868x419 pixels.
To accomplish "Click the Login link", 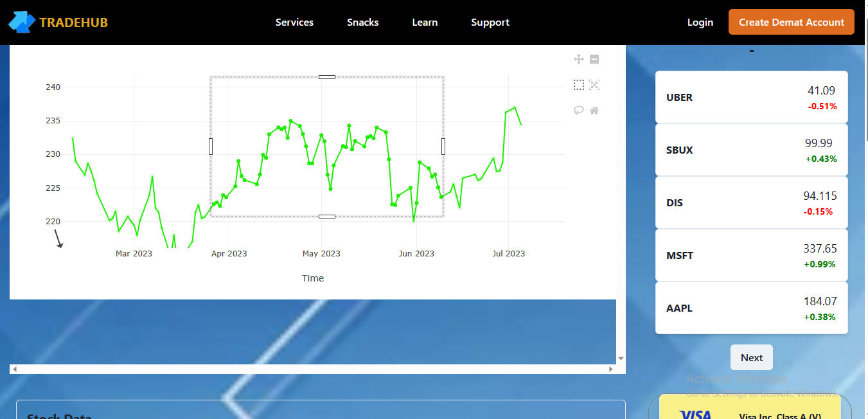I will [x=700, y=22].
